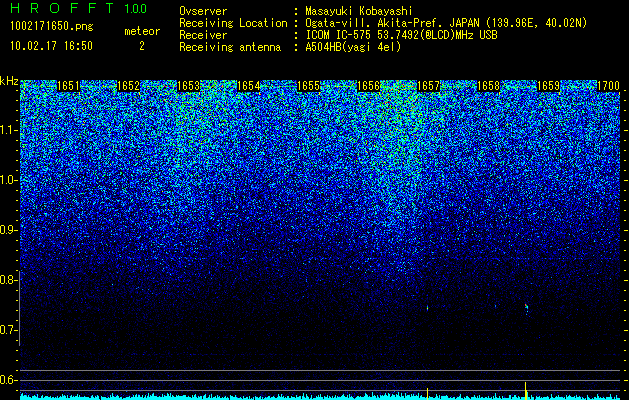Click the 1657 time marker

[x=428, y=86]
